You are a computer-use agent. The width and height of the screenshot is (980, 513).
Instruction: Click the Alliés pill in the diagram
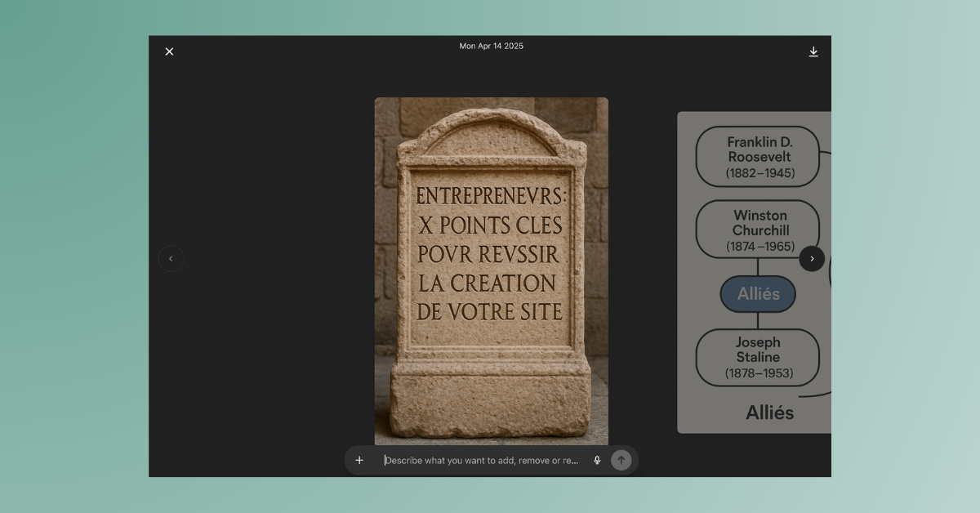(758, 294)
